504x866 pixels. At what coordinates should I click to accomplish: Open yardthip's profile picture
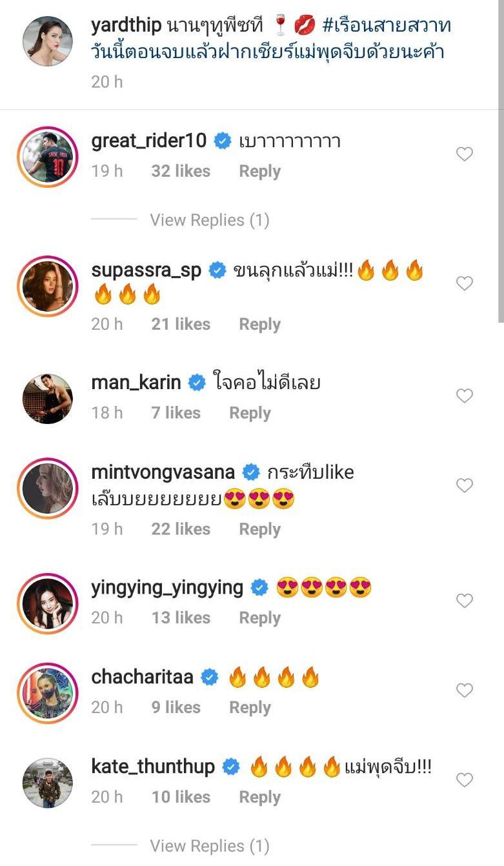[x=48, y=41]
